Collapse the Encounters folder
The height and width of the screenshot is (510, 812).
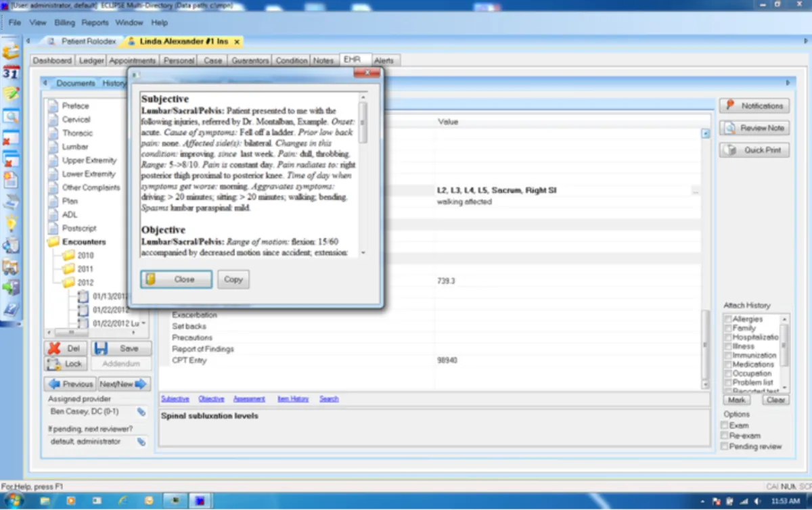53,241
